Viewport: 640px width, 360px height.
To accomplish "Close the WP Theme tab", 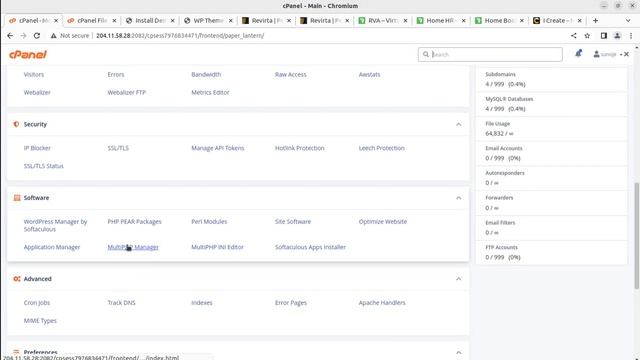I will point(231,20).
